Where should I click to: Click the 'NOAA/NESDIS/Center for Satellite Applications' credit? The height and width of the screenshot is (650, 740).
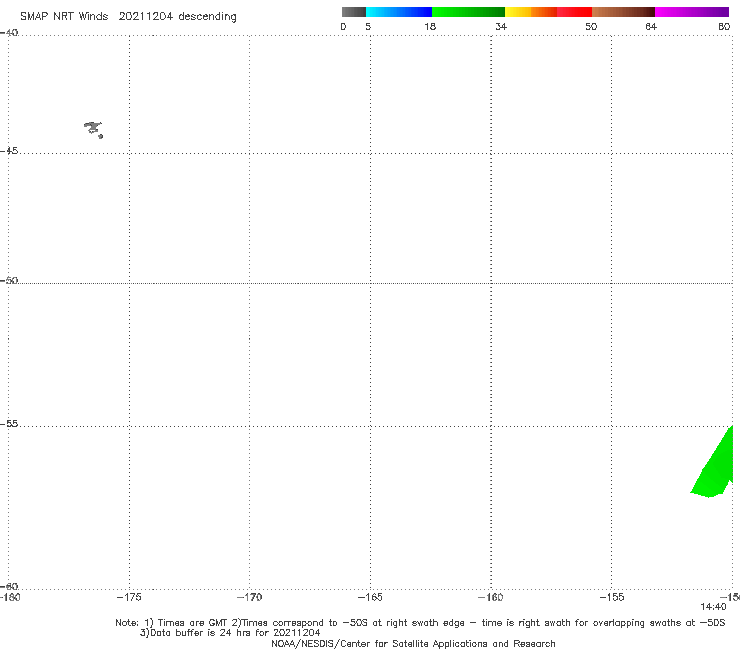[413, 643]
